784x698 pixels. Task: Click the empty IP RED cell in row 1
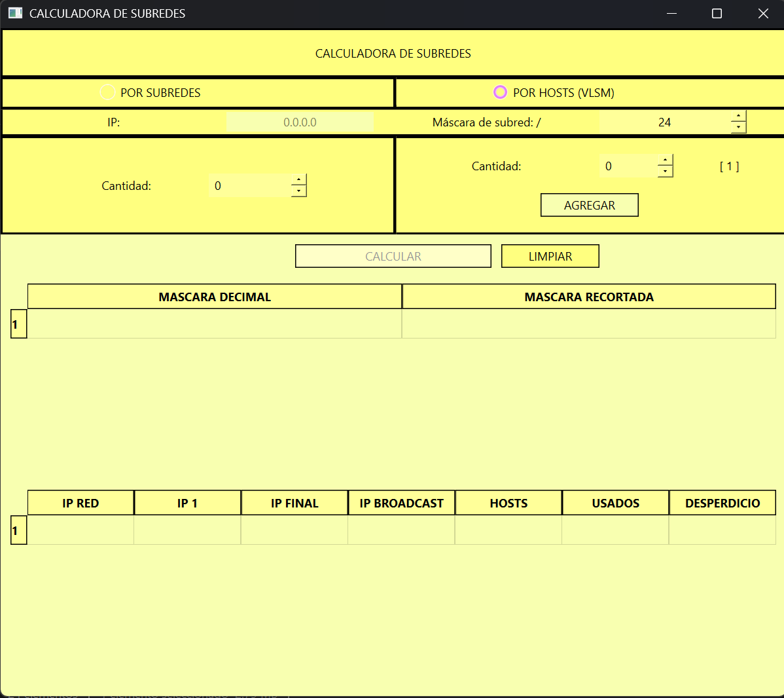point(80,530)
